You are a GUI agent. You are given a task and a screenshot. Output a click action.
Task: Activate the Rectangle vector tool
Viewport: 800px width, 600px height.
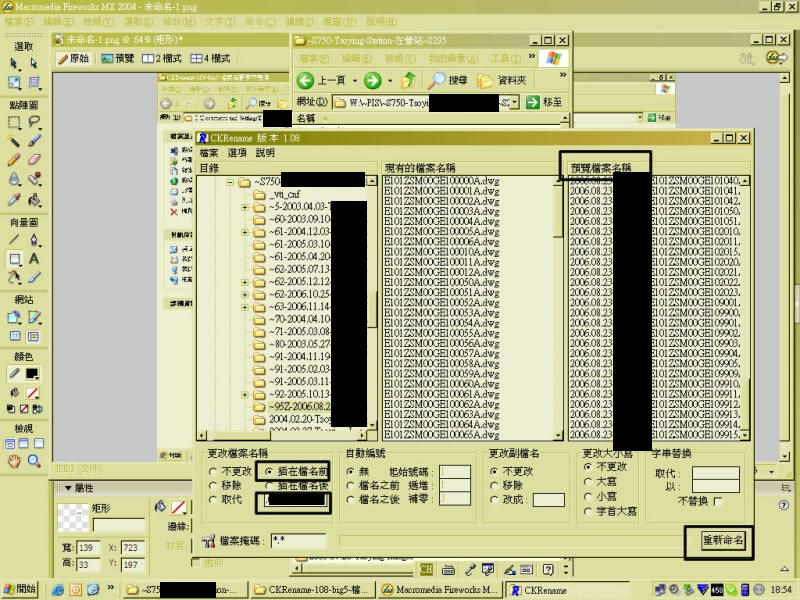click(14, 259)
